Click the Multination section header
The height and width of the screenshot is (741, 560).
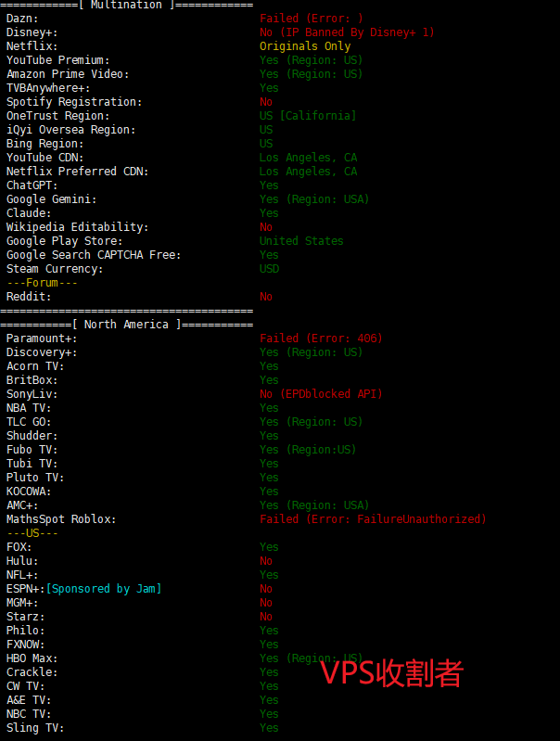pyautogui.click(x=126, y=6)
